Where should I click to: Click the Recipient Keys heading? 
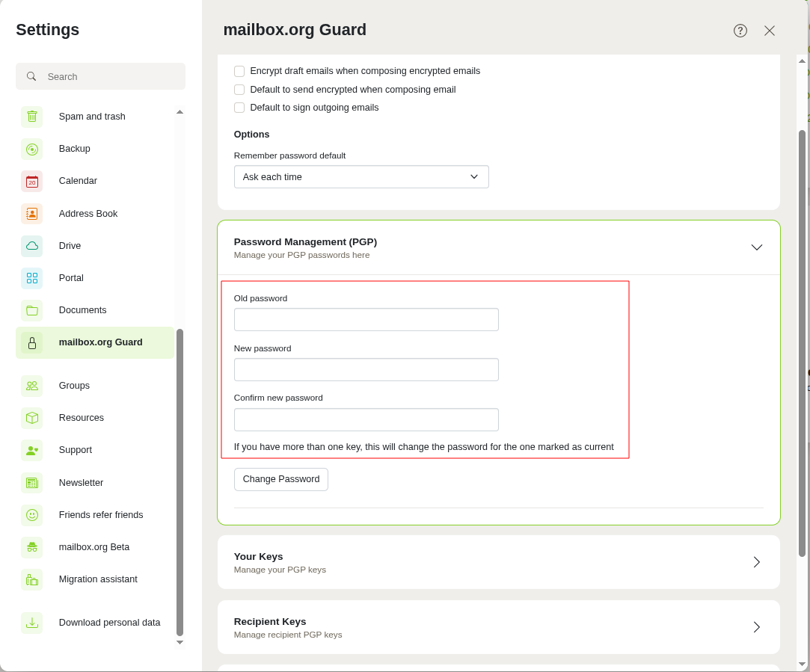pyautogui.click(x=270, y=621)
